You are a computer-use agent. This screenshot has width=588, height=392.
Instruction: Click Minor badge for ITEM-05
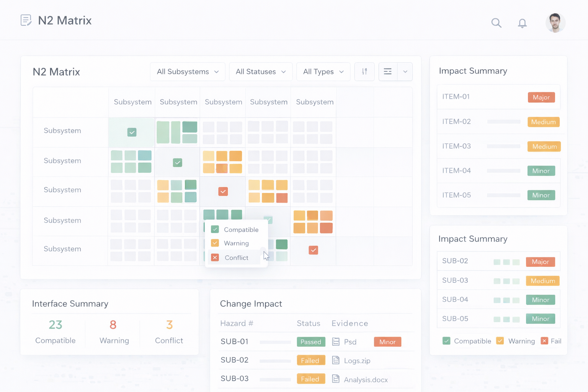click(x=541, y=195)
